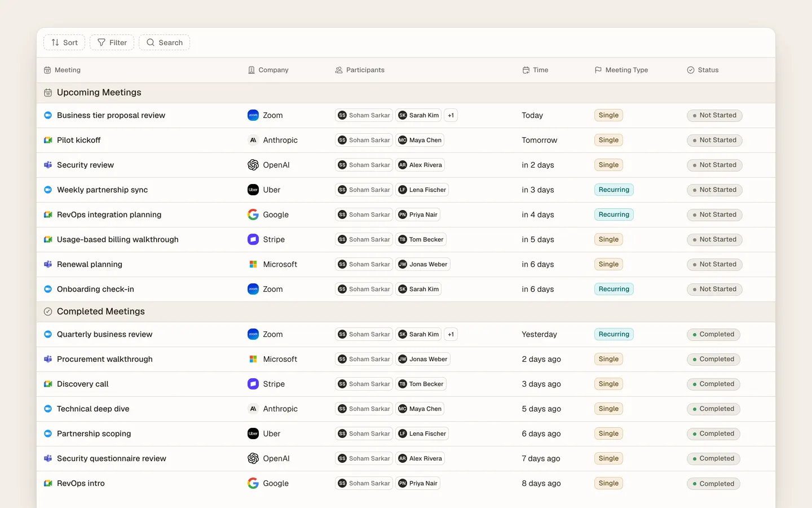This screenshot has height=508, width=812.
Task: Click '7 days ago' time cell
Action: pyautogui.click(x=541, y=458)
